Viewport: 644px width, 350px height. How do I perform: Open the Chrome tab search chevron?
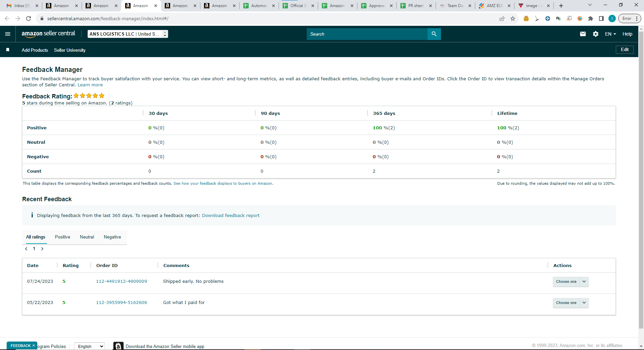pos(590,5)
